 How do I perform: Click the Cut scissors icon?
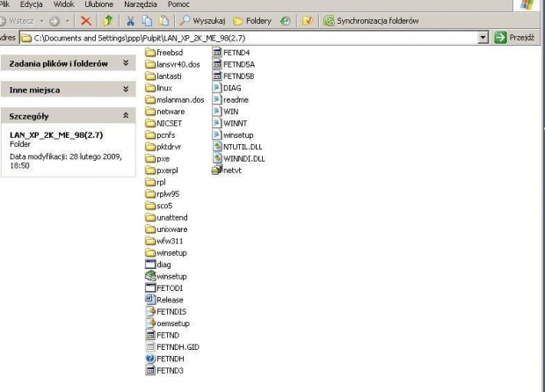131,21
